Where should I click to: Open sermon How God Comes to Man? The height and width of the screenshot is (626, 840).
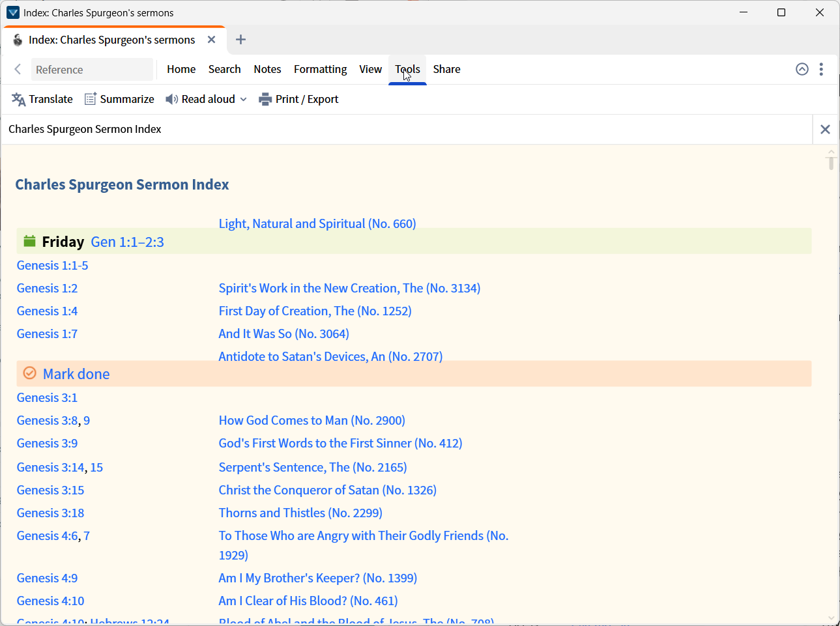click(x=312, y=420)
